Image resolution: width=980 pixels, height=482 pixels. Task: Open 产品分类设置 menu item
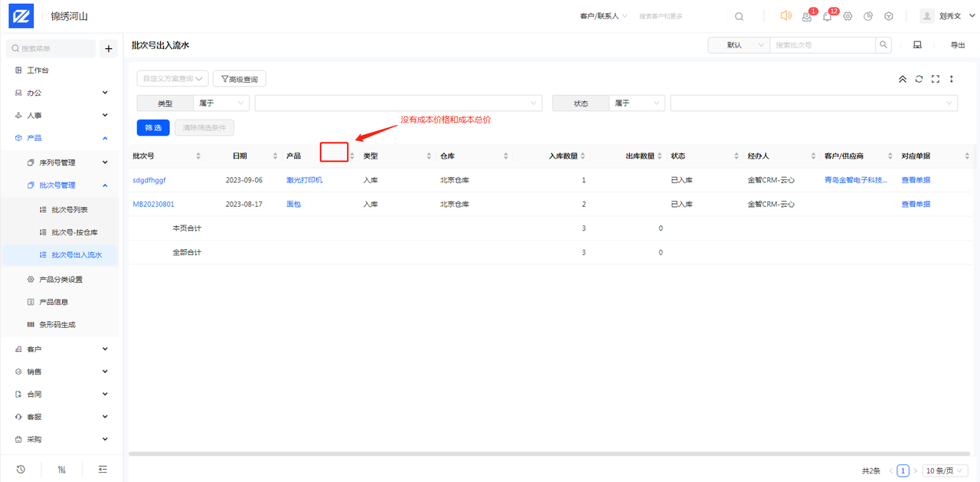click(x=61, y=279)
